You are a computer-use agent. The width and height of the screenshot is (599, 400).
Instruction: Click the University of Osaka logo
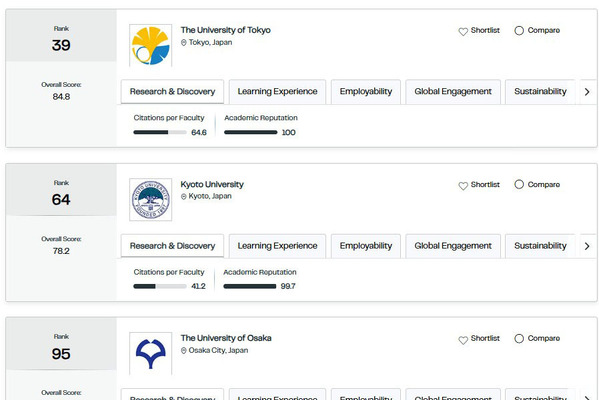point(151,354)
